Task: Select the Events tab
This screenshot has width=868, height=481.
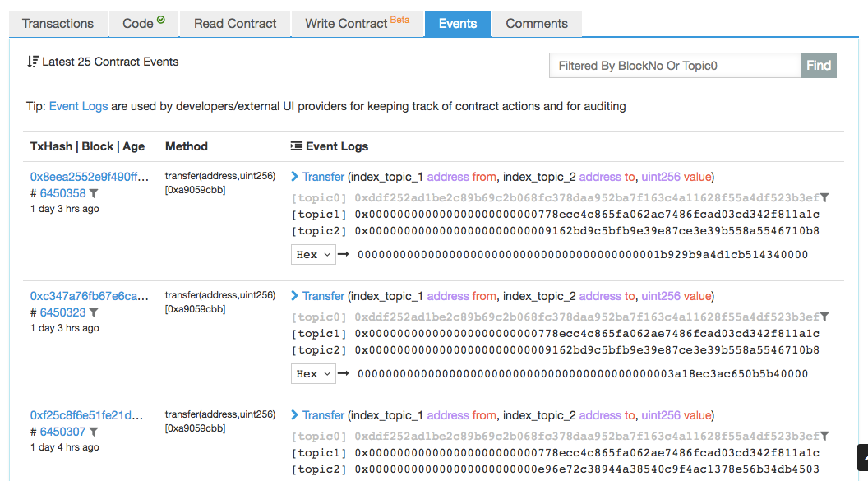Action: point(458,24)
